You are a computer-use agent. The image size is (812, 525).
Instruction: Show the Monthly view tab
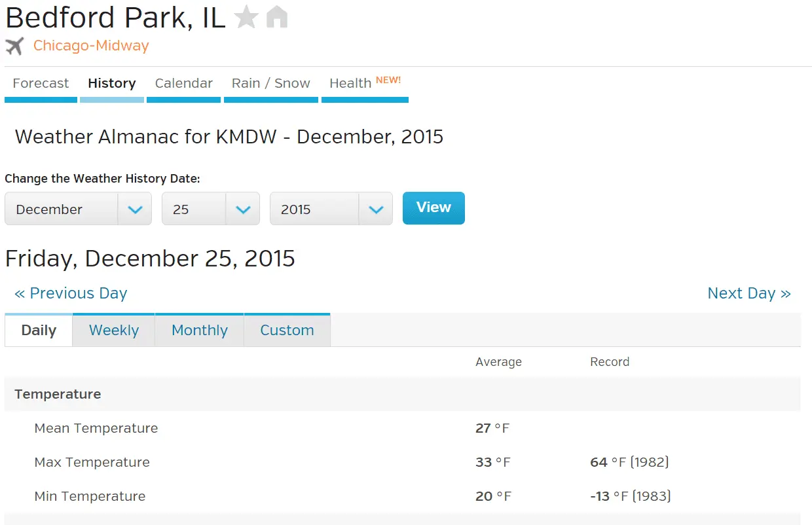point(199,331)
